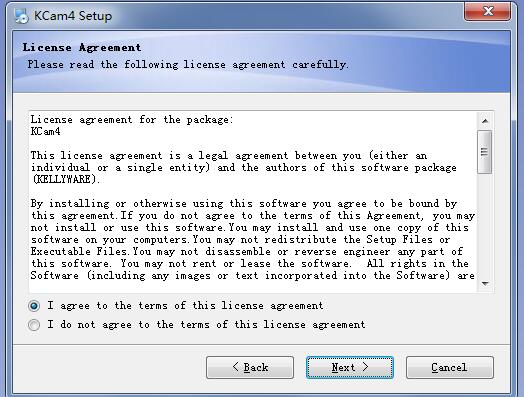Select the 'I agree' radio button
Image resolution: width=524 pixels, height=397 pixels.
coord(34,306)
